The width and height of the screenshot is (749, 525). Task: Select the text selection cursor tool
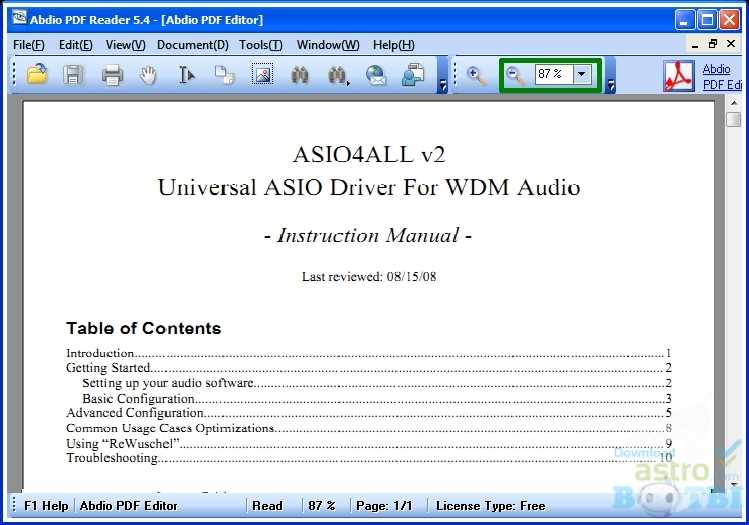186,75
